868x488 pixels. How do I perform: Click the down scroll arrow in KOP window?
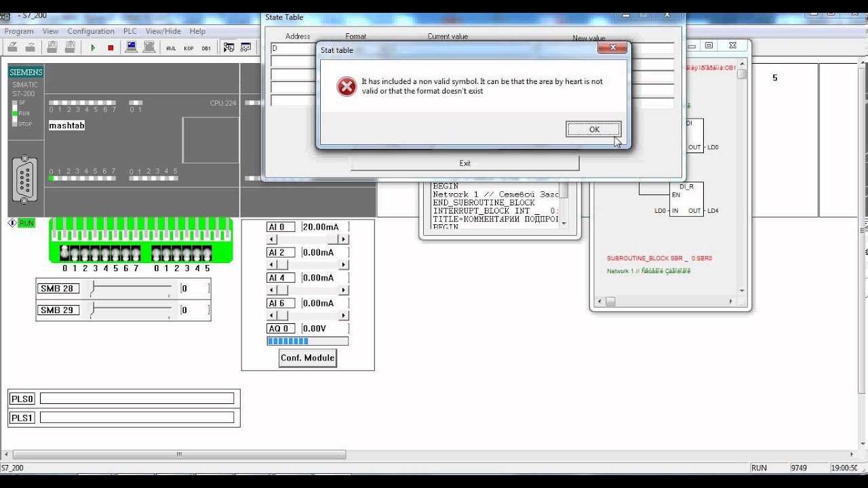[742, 291]
